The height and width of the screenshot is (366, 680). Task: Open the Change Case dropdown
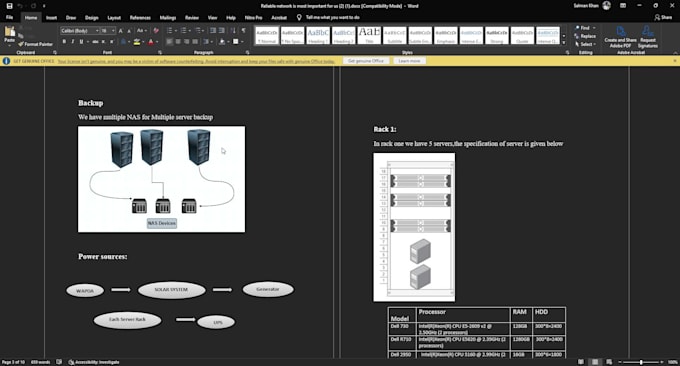tap(142, 31)
